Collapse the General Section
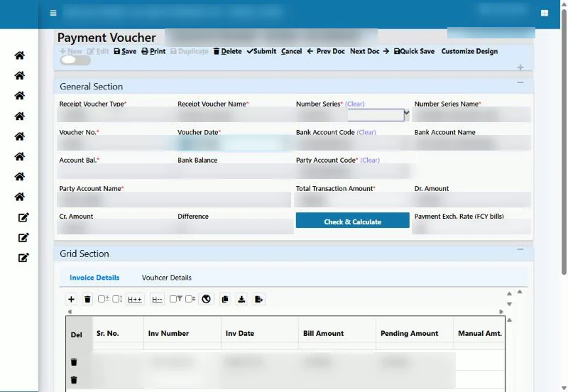 tap(520, 82)
